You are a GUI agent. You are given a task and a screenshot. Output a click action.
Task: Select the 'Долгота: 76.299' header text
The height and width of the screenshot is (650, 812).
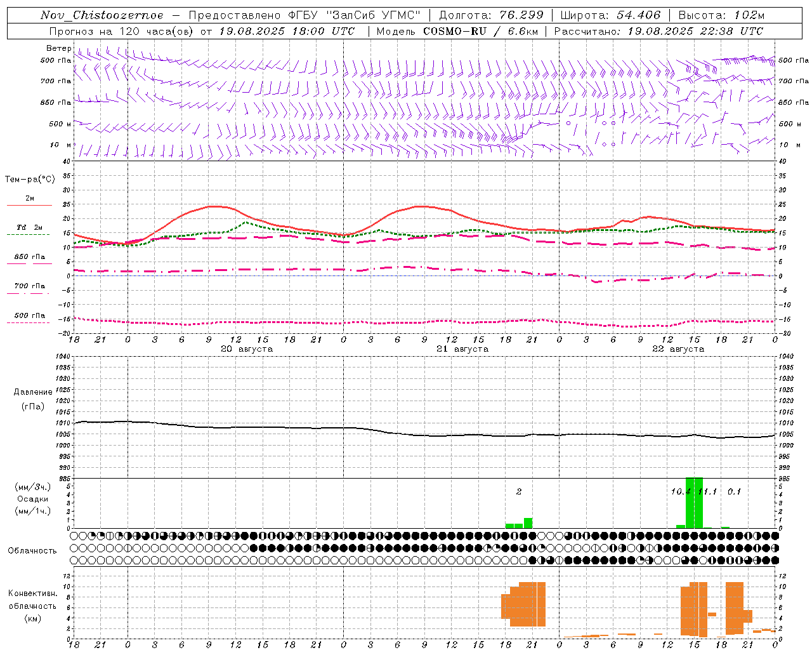tap(491, 15)
